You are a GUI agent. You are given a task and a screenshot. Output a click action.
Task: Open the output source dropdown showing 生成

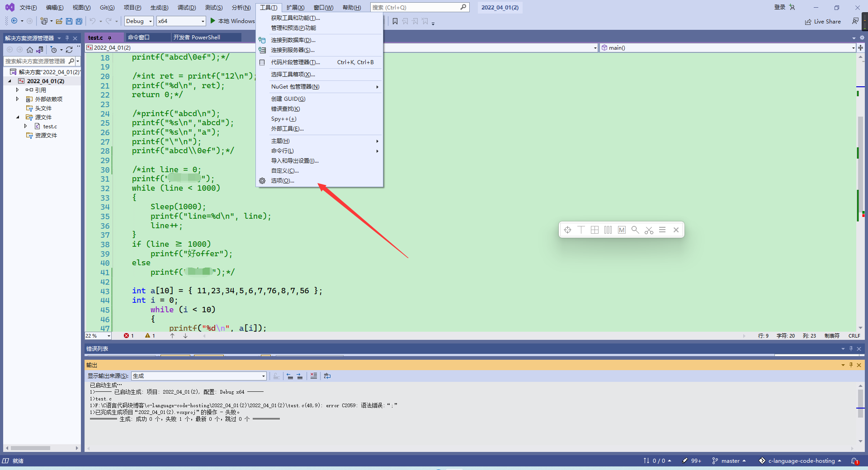199,376
